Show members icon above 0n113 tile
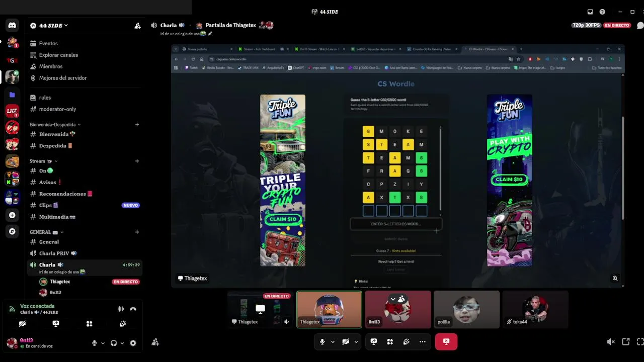The height and width of the screenshot is (362, 644). 401,299
